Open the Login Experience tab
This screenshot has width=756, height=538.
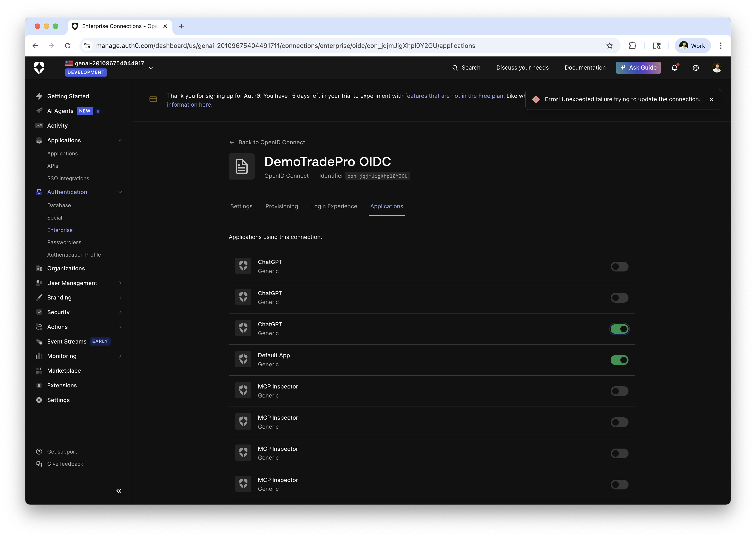click(x=334, y=206)
